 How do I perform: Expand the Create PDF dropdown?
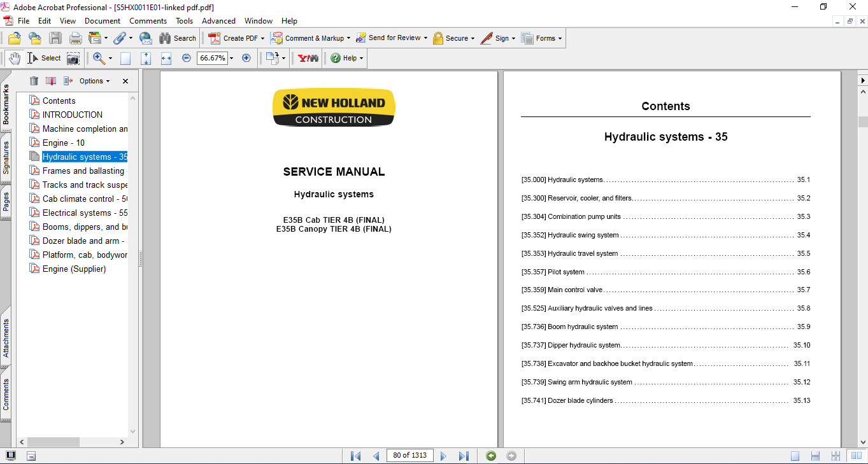point(262,38)
